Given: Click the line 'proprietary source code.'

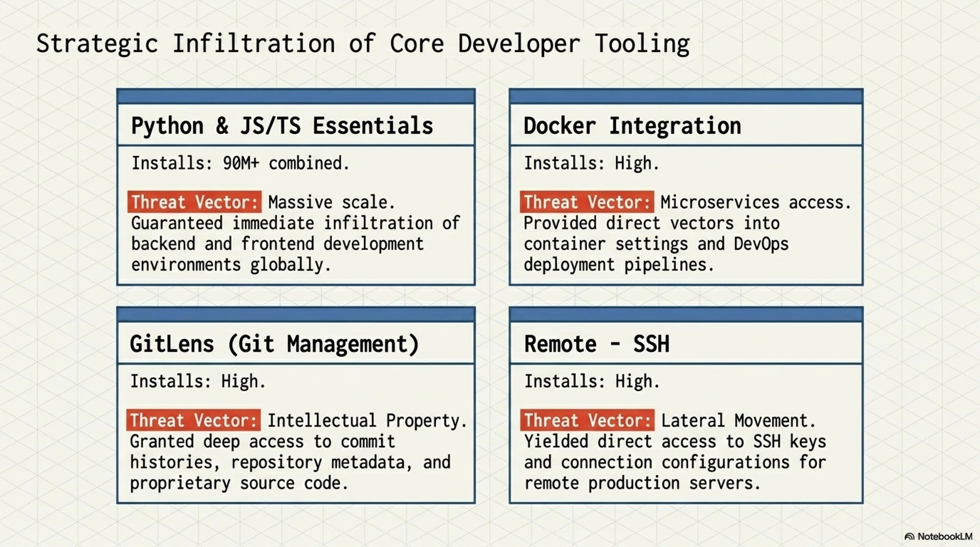Looking at the screenshot, I should (239, 483).
